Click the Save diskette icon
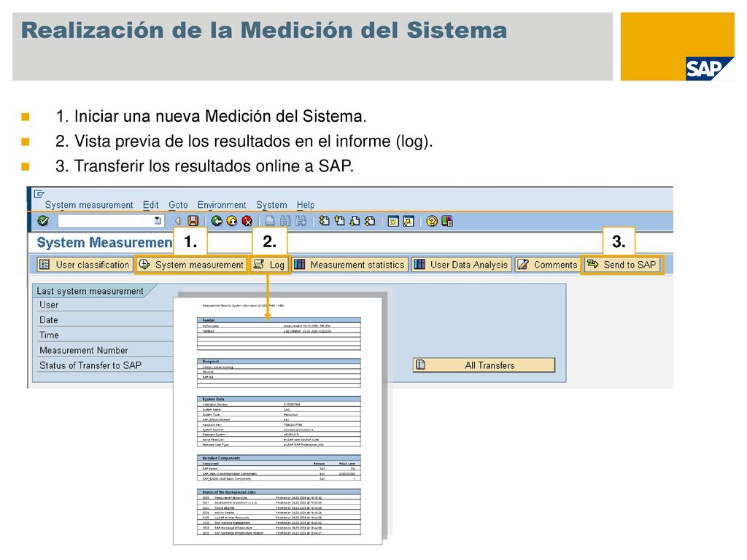The width and height of the screenshot is (747, 560). click(193, 221)
